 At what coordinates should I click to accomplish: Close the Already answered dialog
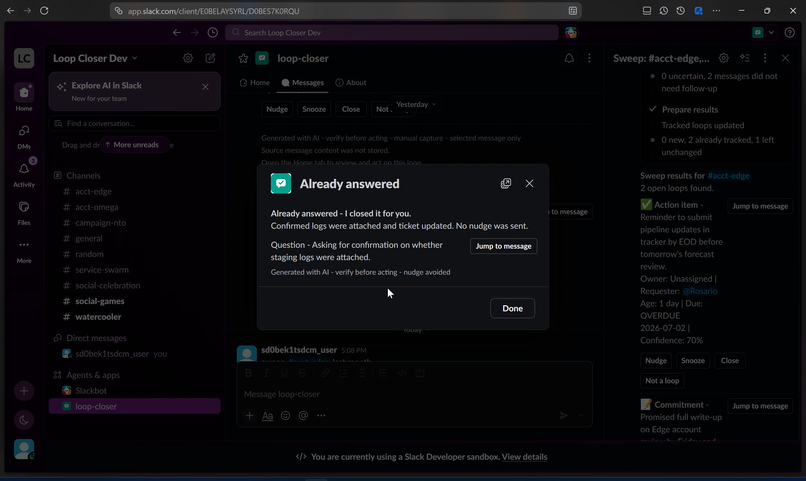[x=529, y=183]
